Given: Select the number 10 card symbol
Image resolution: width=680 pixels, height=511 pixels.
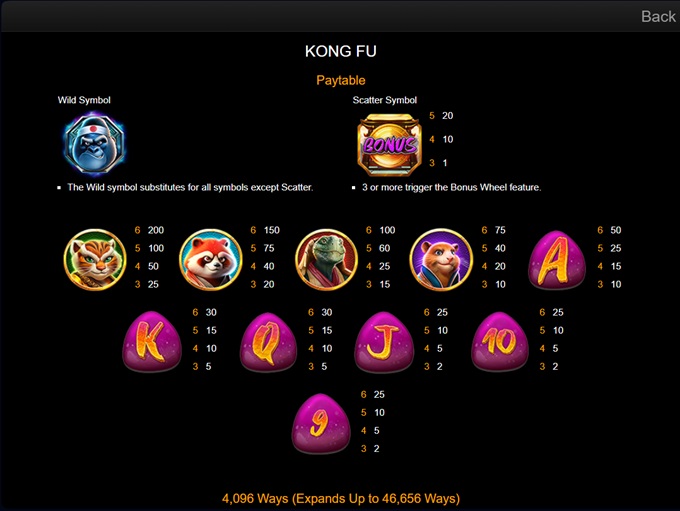Looking at the screenshot, I should coord(500,342).
